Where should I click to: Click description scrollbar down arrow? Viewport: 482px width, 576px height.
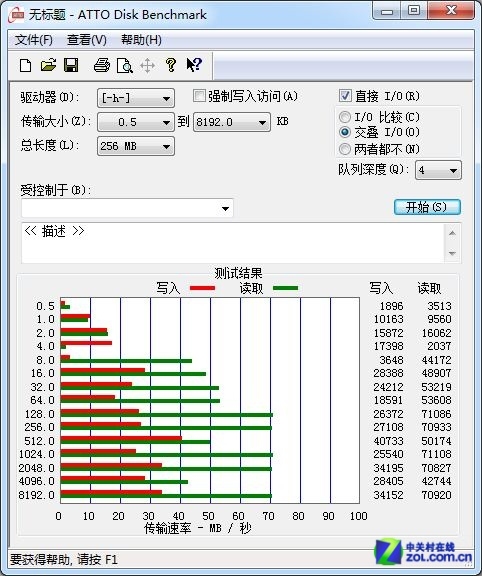pos(452,253)
